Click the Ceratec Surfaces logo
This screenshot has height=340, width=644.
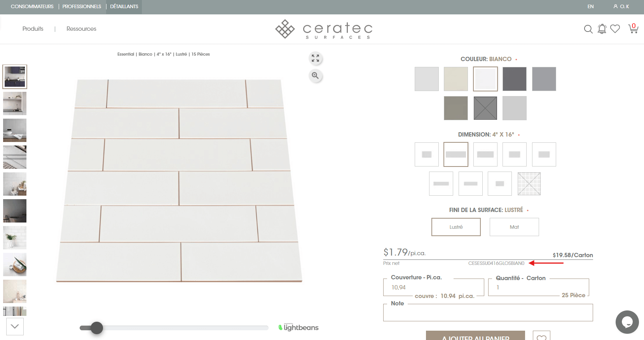(x=324, y=29)
